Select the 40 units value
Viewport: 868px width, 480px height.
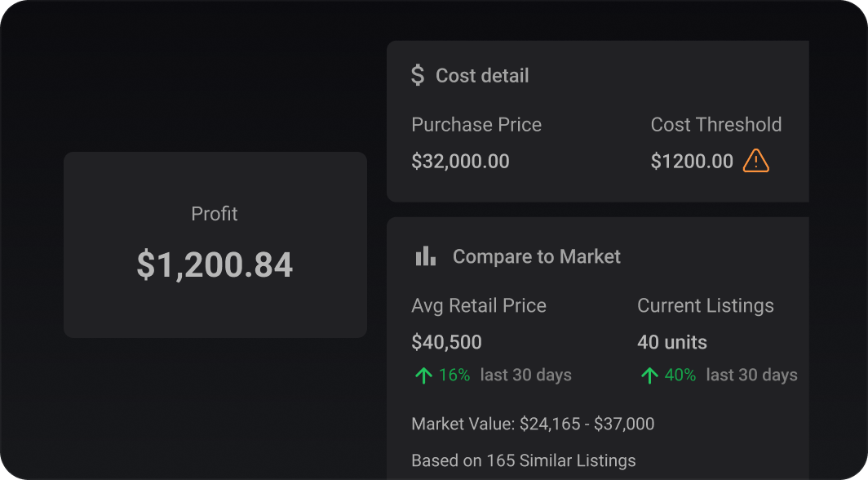[x=672, y=342]
